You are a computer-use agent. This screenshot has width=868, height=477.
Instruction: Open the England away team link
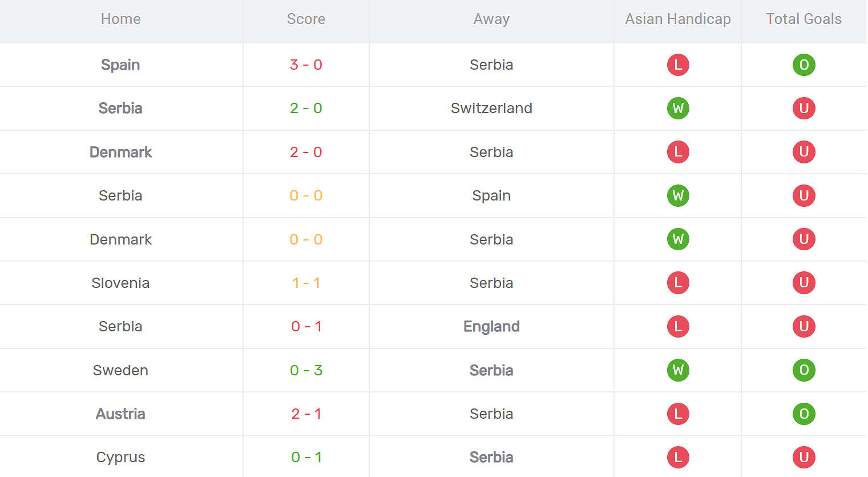tap(491, 326)
